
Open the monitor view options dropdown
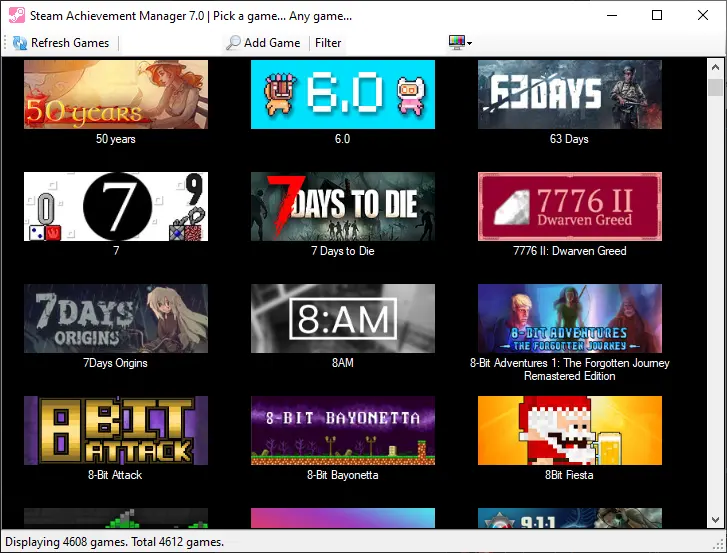click(460, 43)
